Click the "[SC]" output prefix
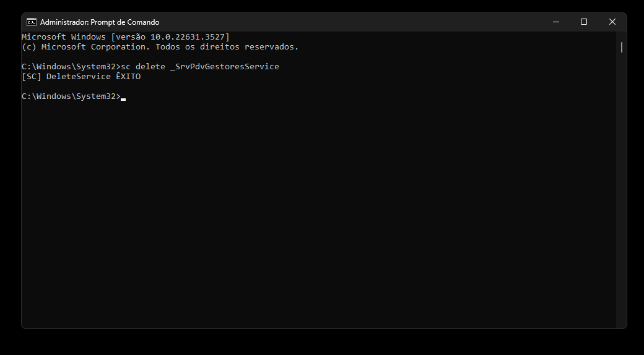Viewport: 644px width, 355px height. [31, 77]
